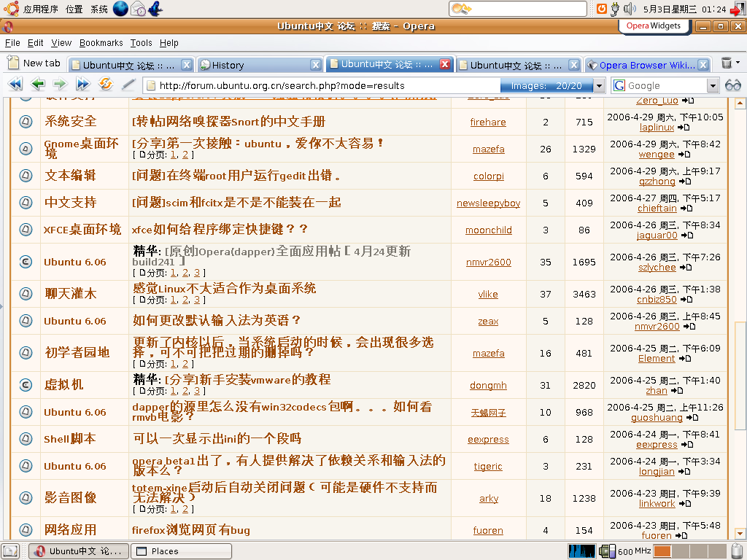Click the orange update notifier icon in top panel

[602, 9]
